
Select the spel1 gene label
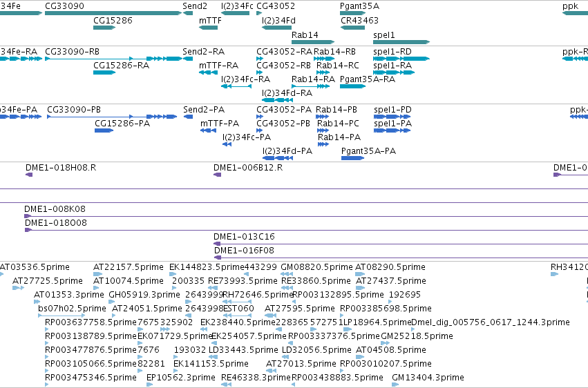pos(384,35)
